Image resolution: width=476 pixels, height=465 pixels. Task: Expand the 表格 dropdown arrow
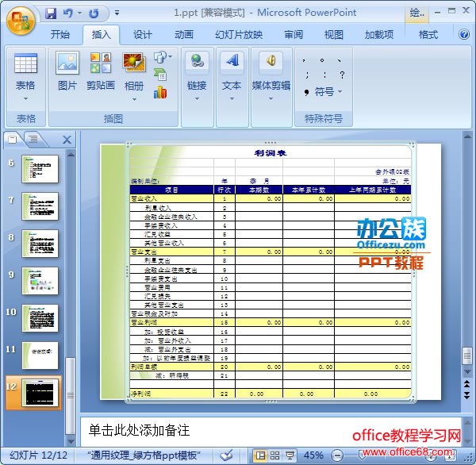point(25,98)
